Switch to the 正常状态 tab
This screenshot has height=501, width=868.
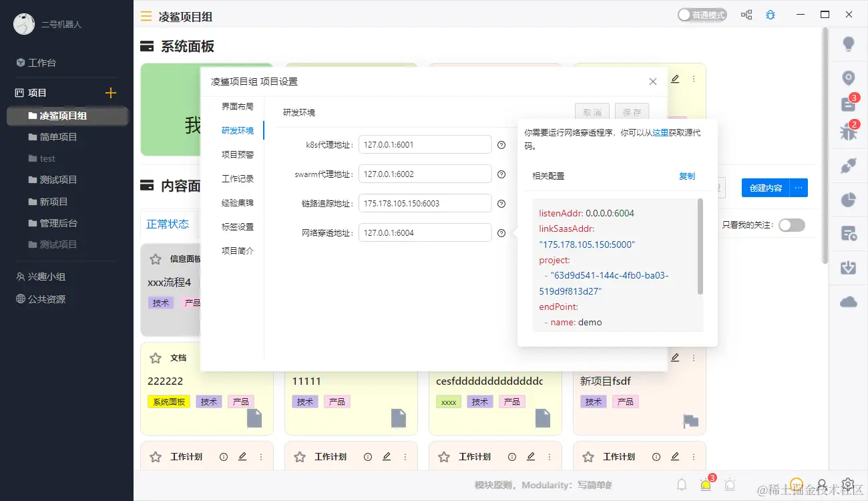click(168, 224)
